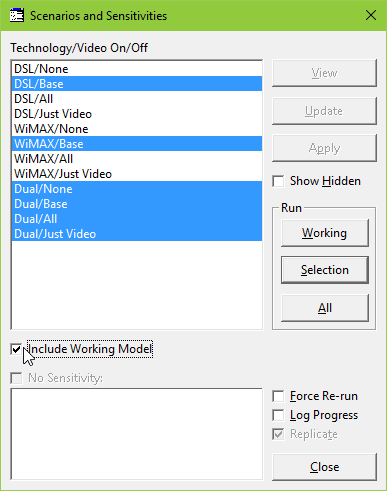387x491 pixels.
Task: Select DSL/None in the scenario list
Action: pyautogui.click(x=137, y=69)
